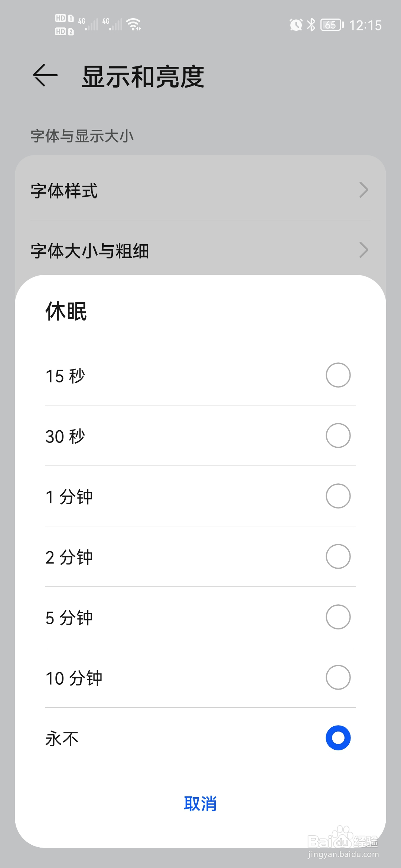
Task: Expand 字体样式 chevron arrow
Action: point(363,190)
